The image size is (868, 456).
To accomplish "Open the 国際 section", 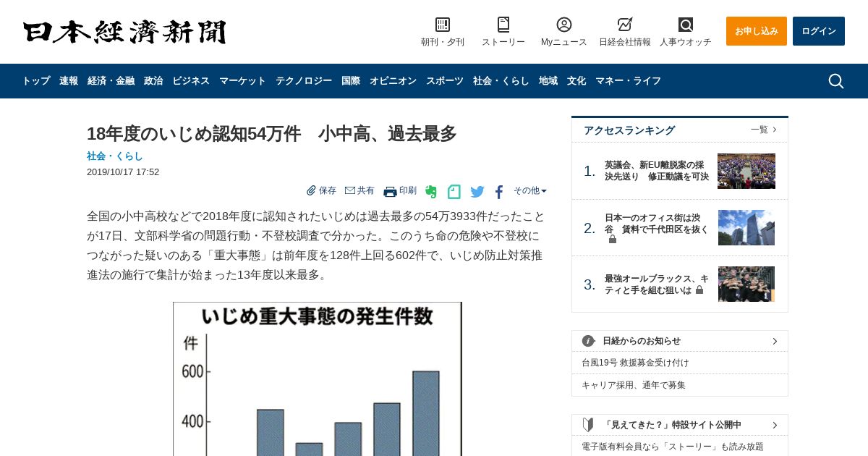I will 351,81.
